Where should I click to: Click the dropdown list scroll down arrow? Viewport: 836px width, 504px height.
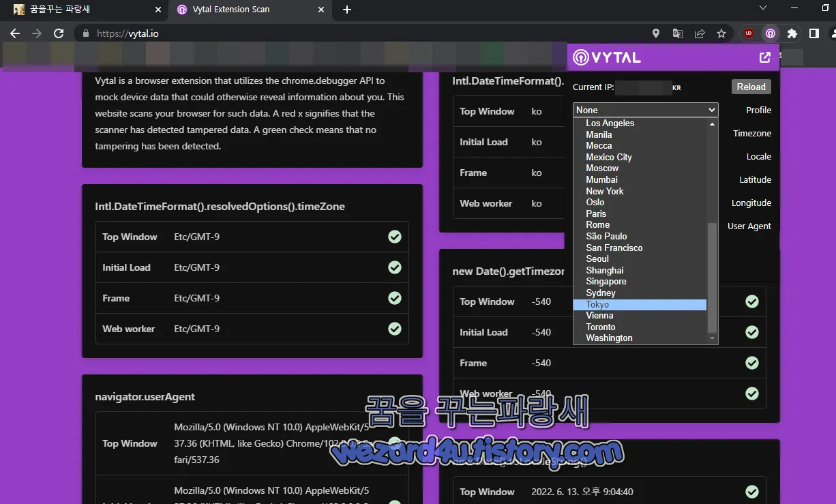pyautogui.click(x=713, y=338)
